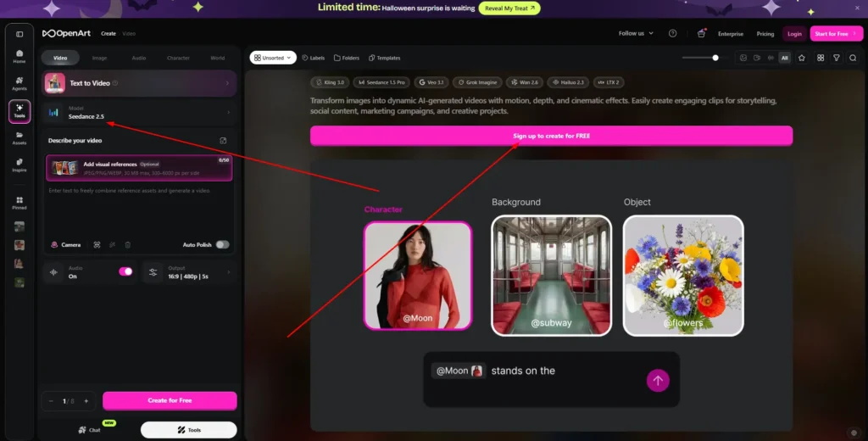Open the Camera options

coord(66,245)
